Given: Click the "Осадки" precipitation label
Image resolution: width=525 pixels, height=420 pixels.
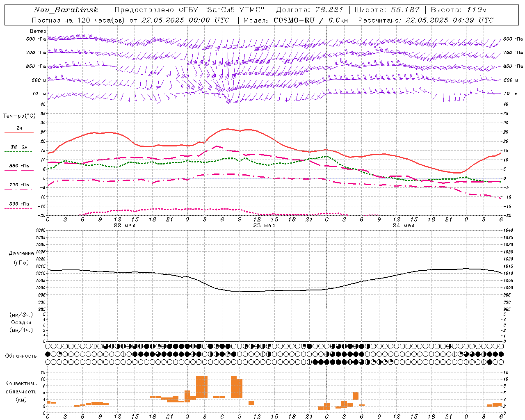Looking at the screenshot, I should 21,322.
